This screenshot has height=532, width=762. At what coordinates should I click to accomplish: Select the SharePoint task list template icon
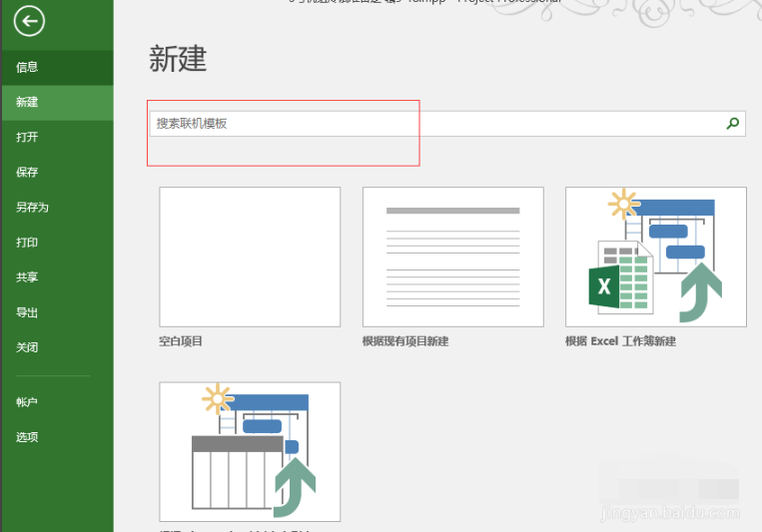tap(250, 451)
